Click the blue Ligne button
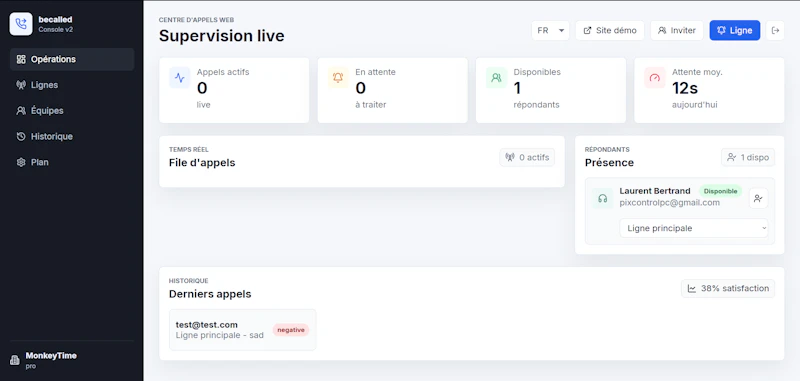The image size is (800, 381). pos(735,31)
